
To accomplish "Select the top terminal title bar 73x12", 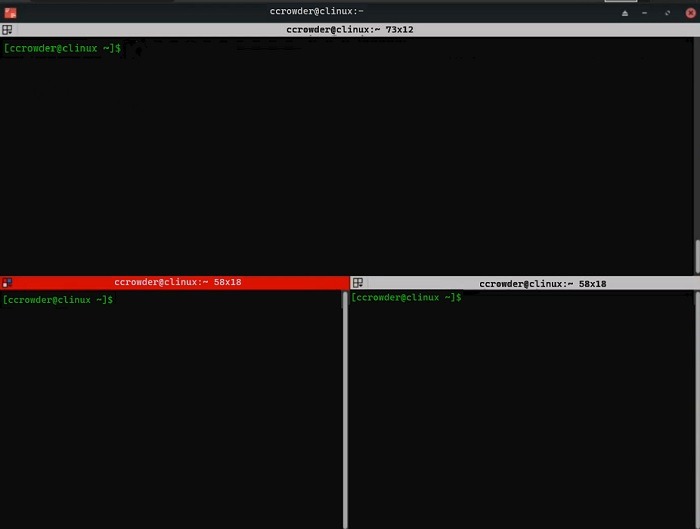I will coord(350,30).
